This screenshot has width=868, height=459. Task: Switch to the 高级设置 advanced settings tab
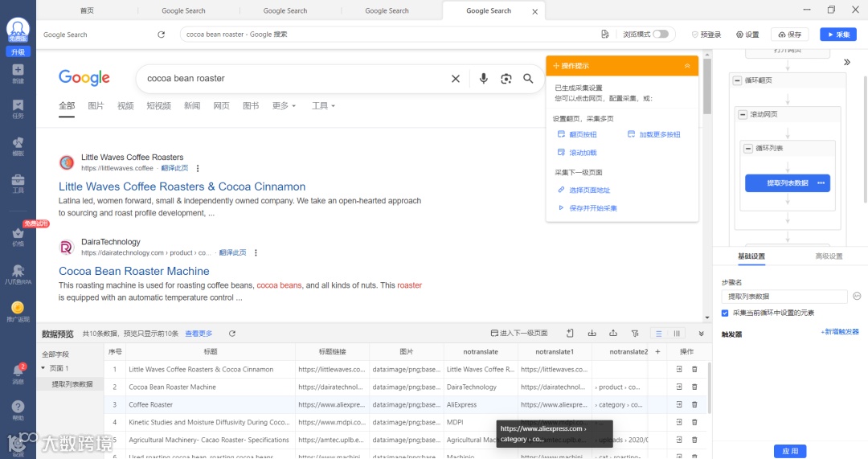tap(829, 256)
